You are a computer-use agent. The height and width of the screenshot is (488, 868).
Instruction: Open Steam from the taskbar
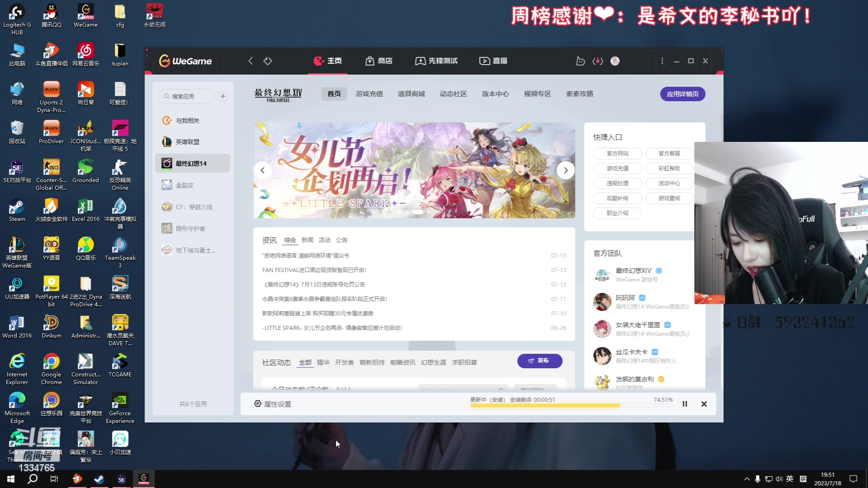[99, 479]
